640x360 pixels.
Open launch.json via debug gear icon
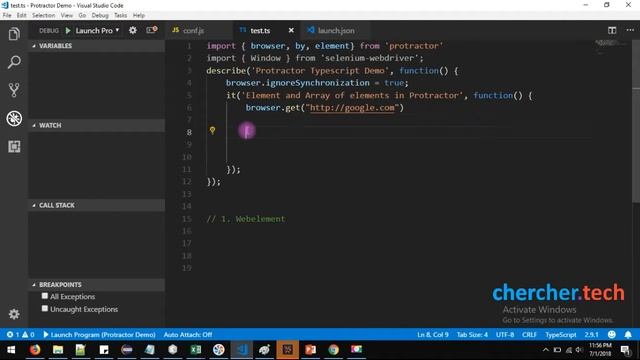tap(133, 30)
